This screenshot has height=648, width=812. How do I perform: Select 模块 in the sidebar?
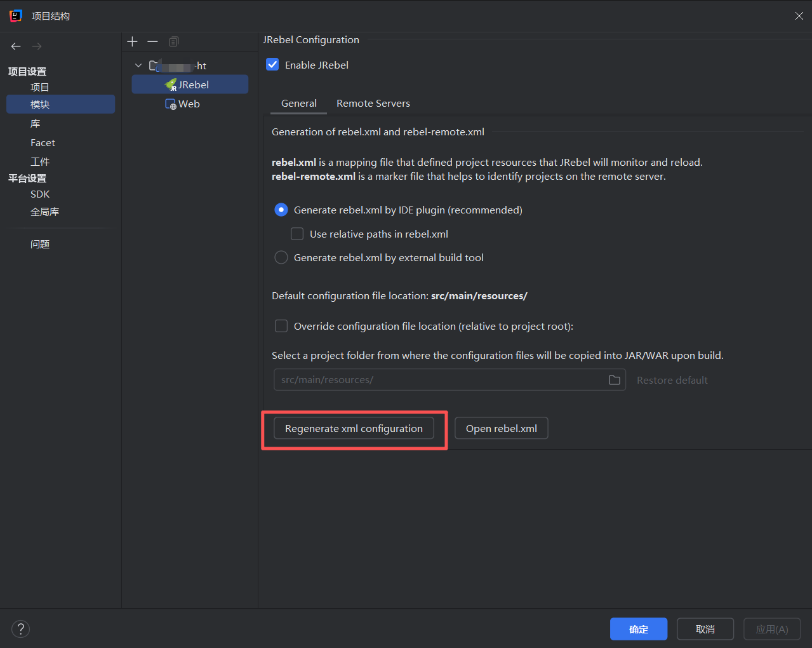pos(60,104)
